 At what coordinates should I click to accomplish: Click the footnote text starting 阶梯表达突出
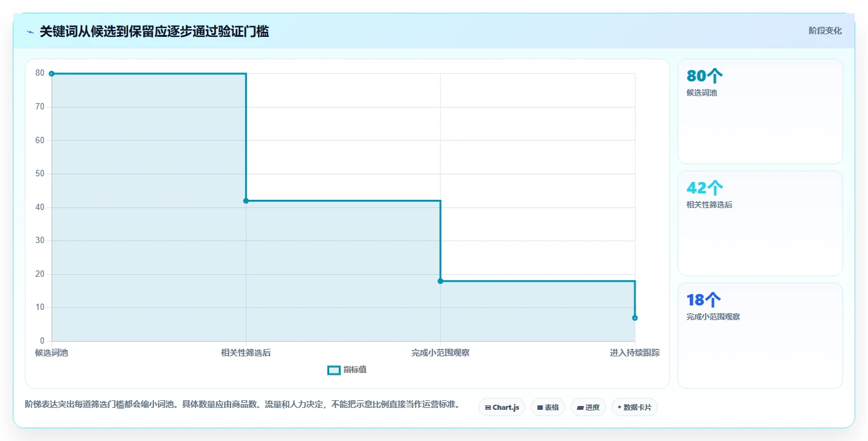(x=243, y=404)
